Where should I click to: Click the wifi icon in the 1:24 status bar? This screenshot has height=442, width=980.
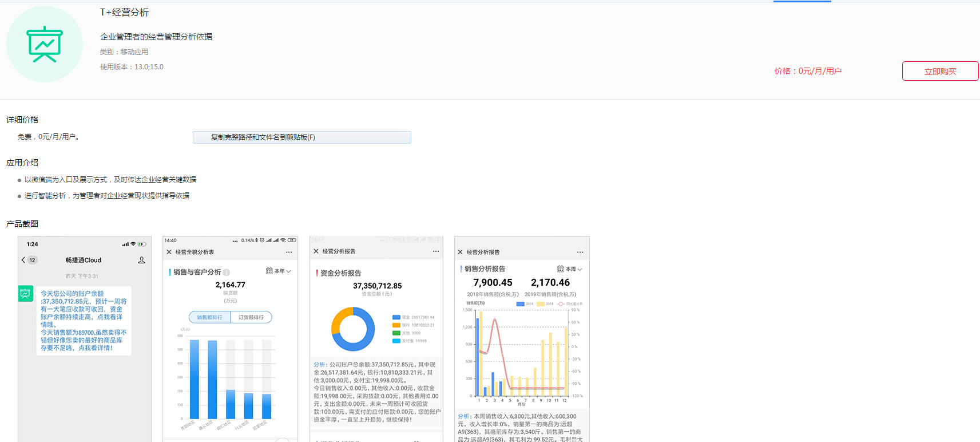point(133,244)
